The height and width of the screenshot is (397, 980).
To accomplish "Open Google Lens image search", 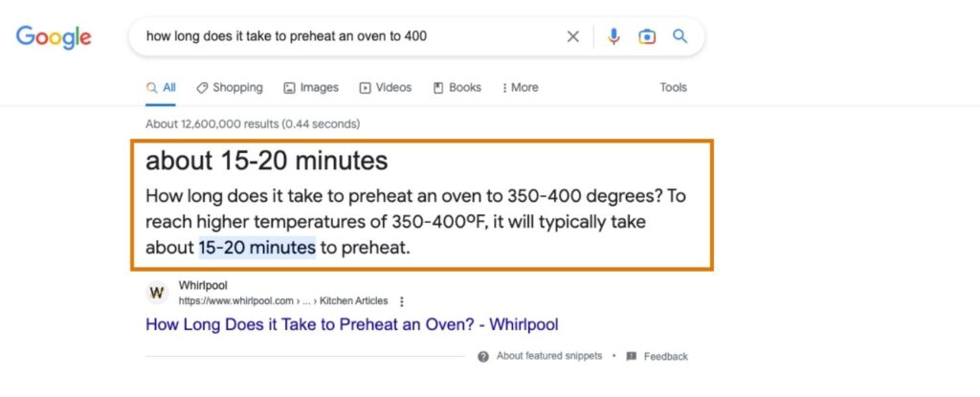I will pyautogui.click(x=647, y=37).
